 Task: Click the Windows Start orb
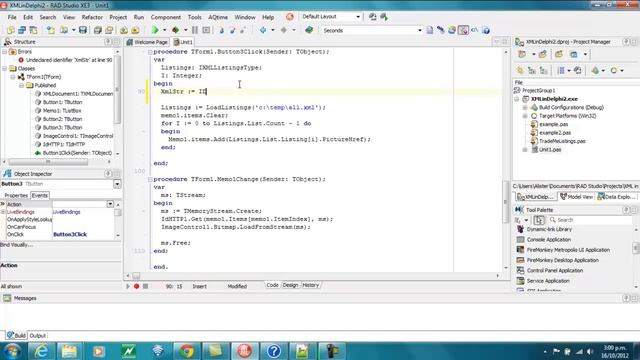12,351
